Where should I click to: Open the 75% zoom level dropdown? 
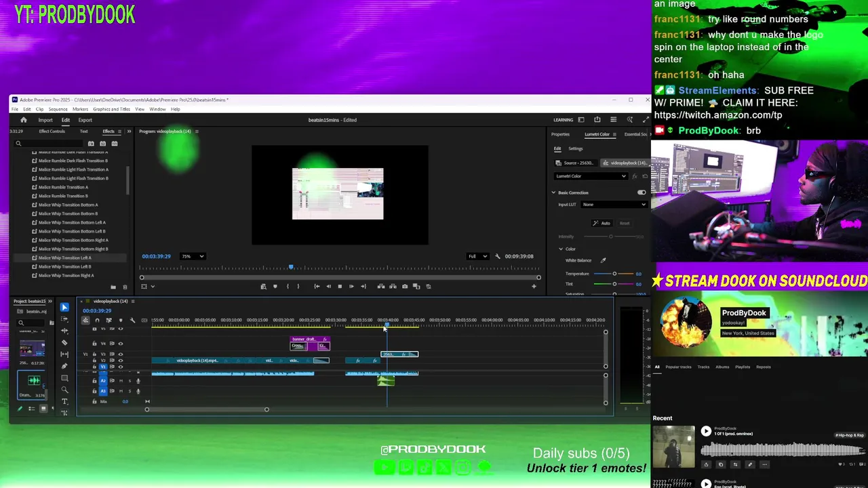click(193, 256)
